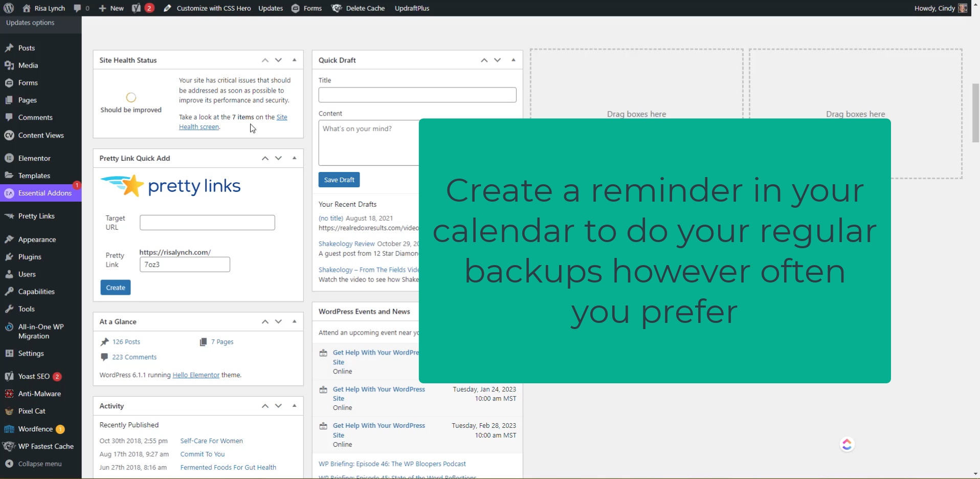The height and width of the screenshot is (479, 980).
Task: Open Commit To You post link
Action: [x=203, y=454]
